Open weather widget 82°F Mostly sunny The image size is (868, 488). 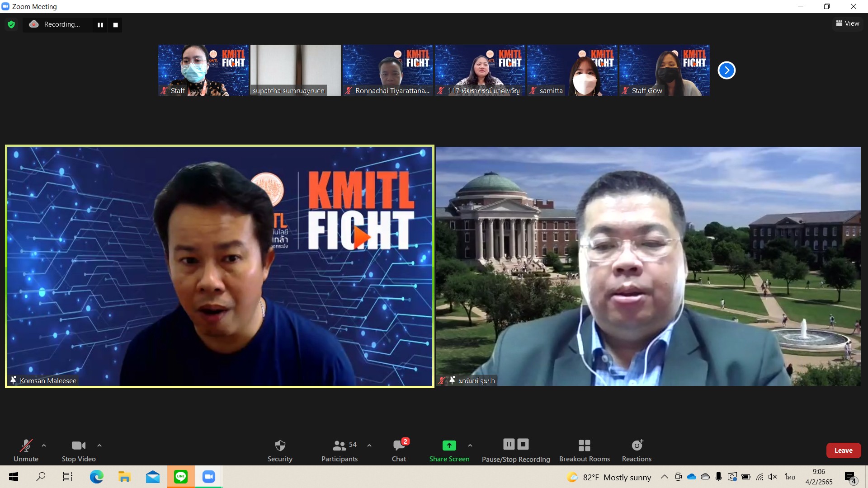(609, 477)
